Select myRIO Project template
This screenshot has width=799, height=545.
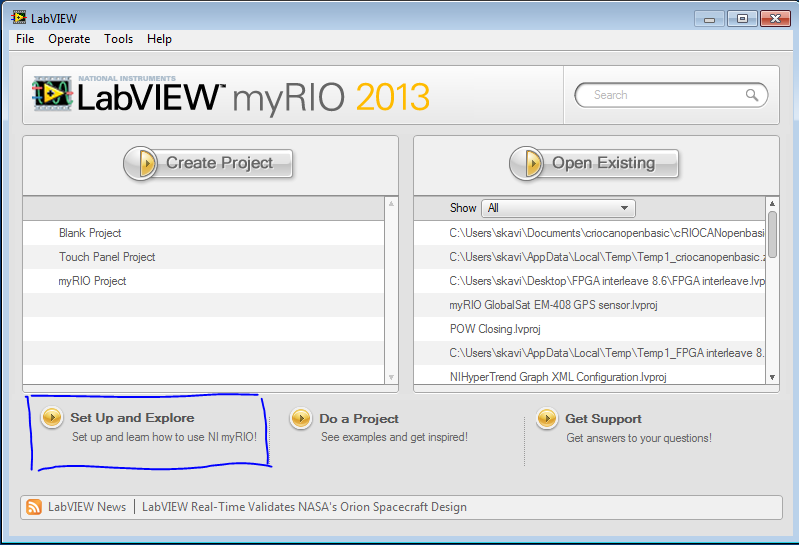pyautogui.click(x=203, y=281)
